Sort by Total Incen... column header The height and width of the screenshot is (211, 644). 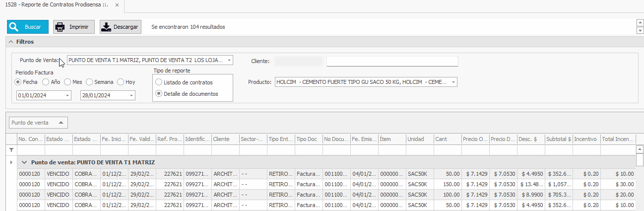tap(618, 140)
